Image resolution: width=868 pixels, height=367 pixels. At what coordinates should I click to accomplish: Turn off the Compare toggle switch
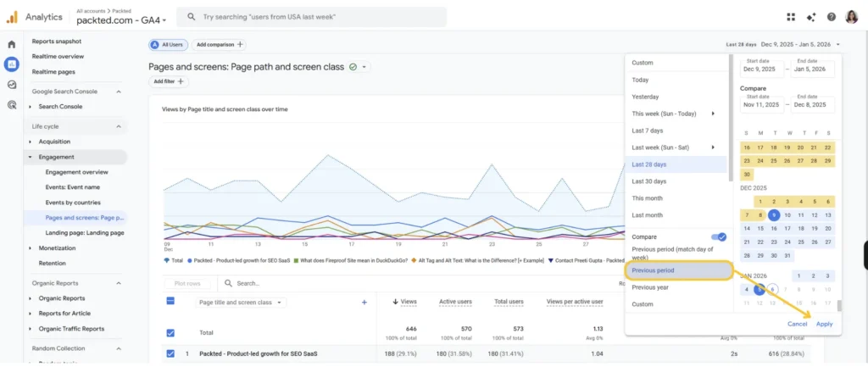tap(719, 237)
